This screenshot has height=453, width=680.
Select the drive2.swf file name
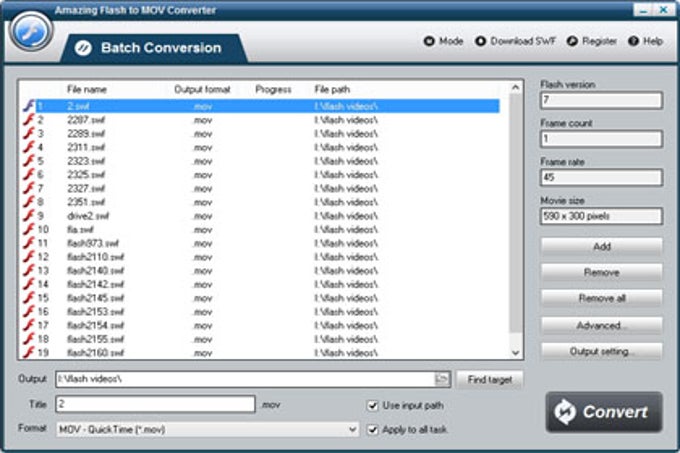88,216
